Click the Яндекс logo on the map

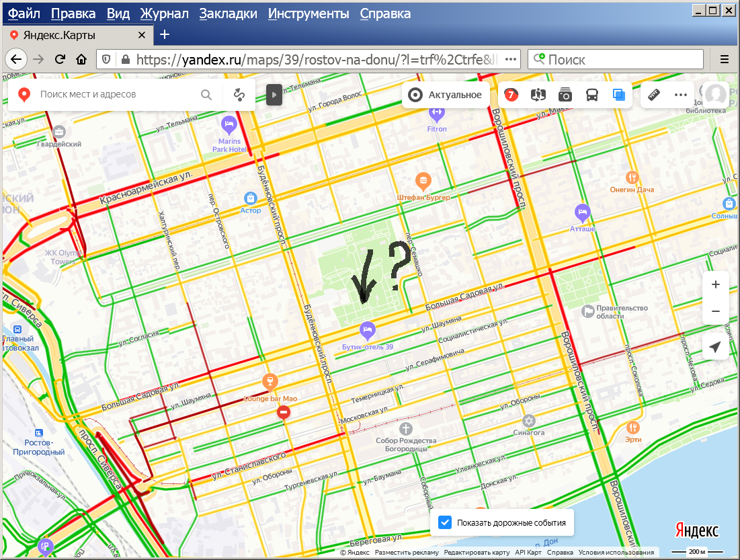696,530
